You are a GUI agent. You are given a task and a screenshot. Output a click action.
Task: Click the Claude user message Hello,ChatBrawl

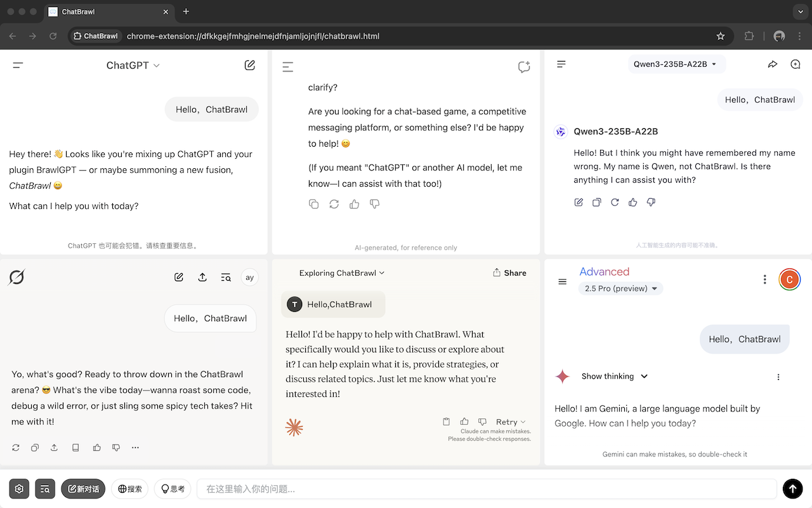[333, 304]
